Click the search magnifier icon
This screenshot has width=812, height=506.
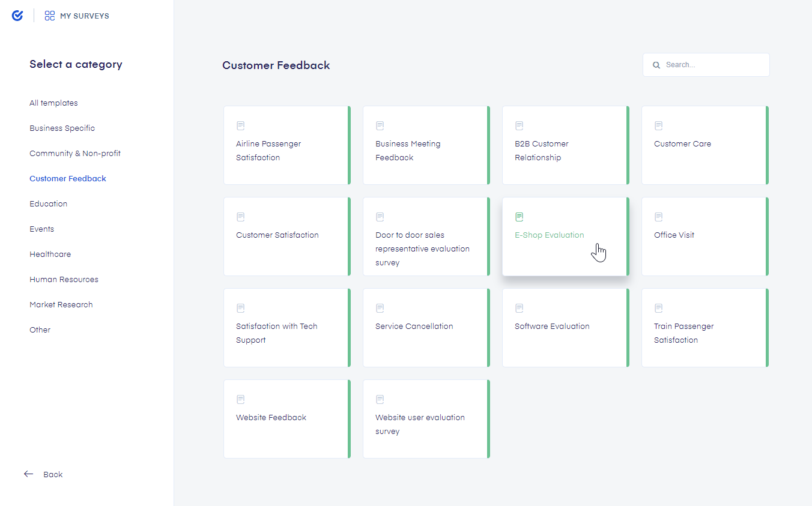(656, 65)
